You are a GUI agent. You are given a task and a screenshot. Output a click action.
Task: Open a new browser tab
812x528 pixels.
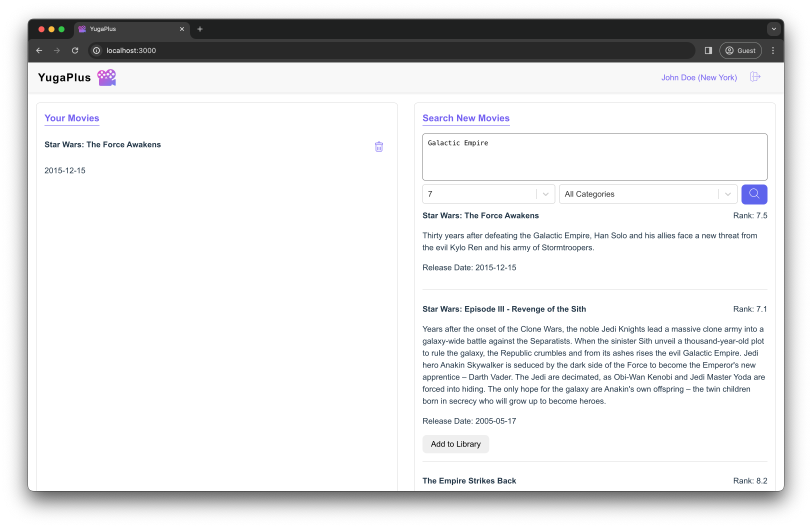pyautogui.click(x=200, y=29)
